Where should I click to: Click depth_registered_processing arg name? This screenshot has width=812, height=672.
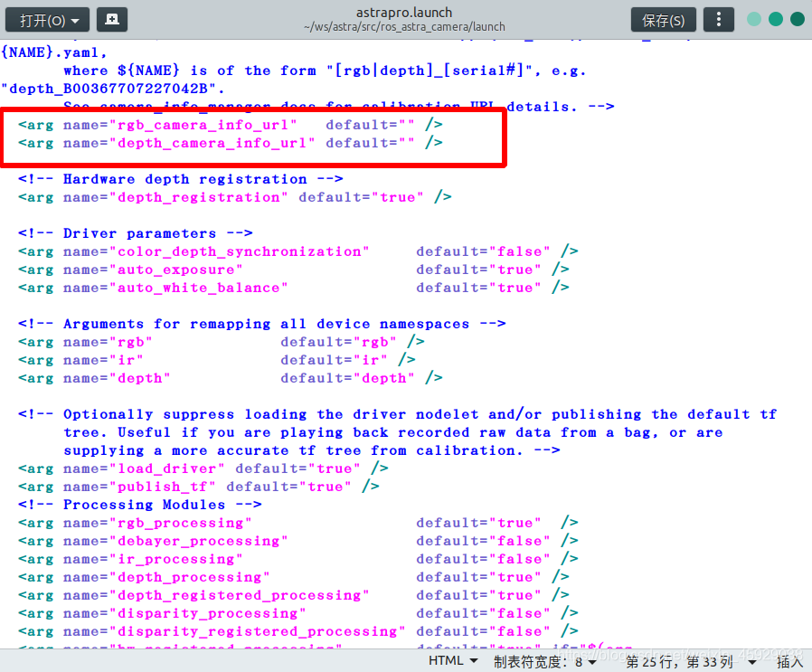click(x=239, y=595)
